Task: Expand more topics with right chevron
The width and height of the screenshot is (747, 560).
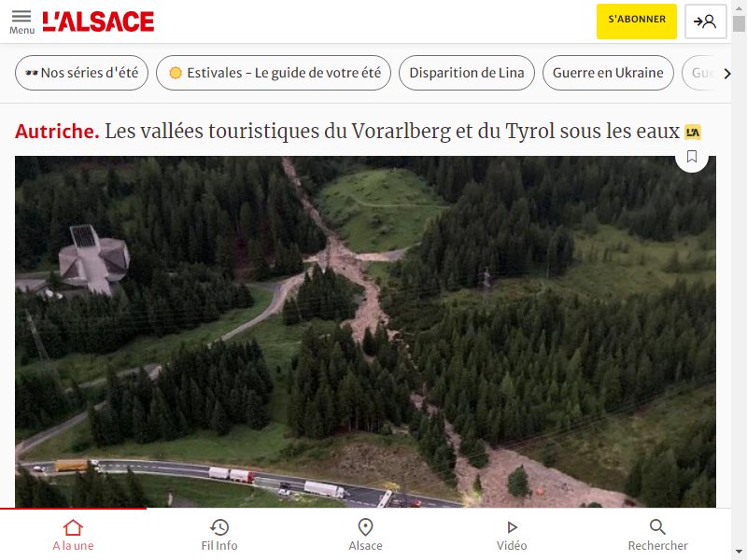Action: pyautogui.click(x=726, y=74)
